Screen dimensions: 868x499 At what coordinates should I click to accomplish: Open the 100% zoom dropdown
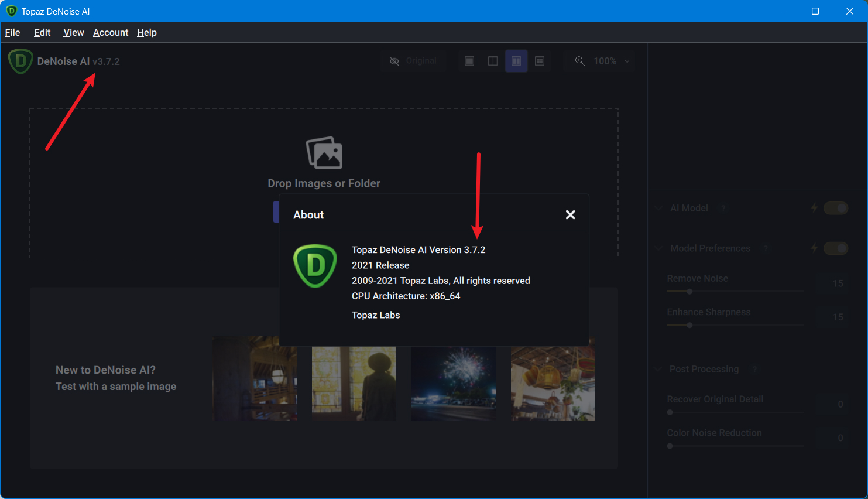(x=612, y=61)
